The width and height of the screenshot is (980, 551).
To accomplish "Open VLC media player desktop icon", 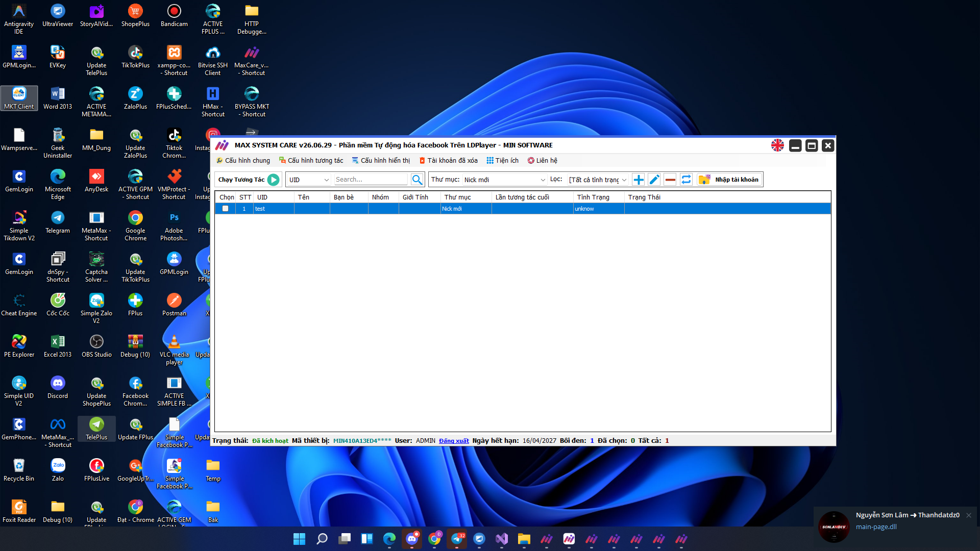I will (x=174, y=349).
